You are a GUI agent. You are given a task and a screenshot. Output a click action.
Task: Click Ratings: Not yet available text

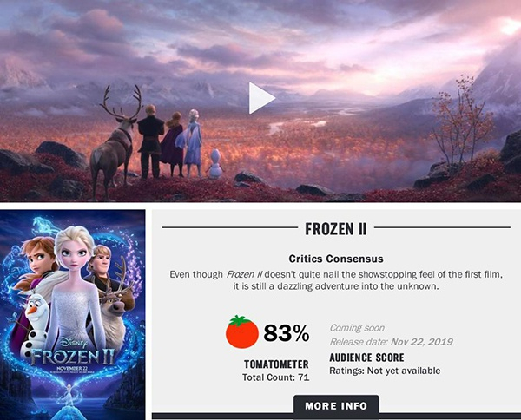click(x=385, y=371)
